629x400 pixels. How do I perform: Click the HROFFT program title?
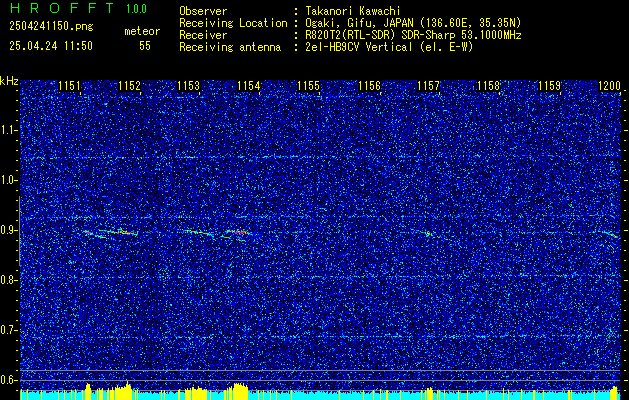[x=61, y=8]
